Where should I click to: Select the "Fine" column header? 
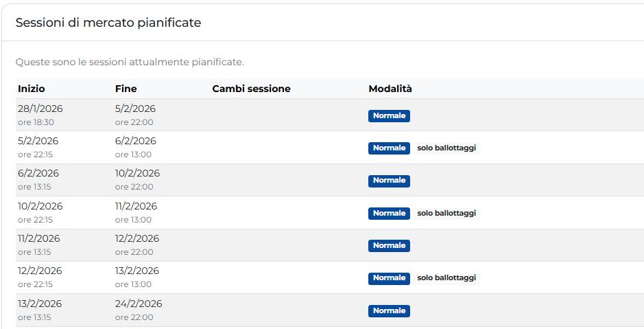point(126,89)
